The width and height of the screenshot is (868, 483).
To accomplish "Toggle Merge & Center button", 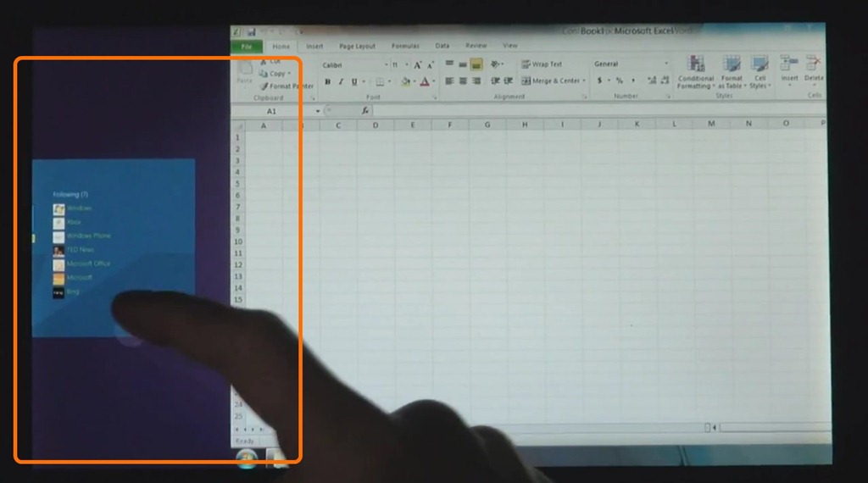I will [x=553, y=80].
